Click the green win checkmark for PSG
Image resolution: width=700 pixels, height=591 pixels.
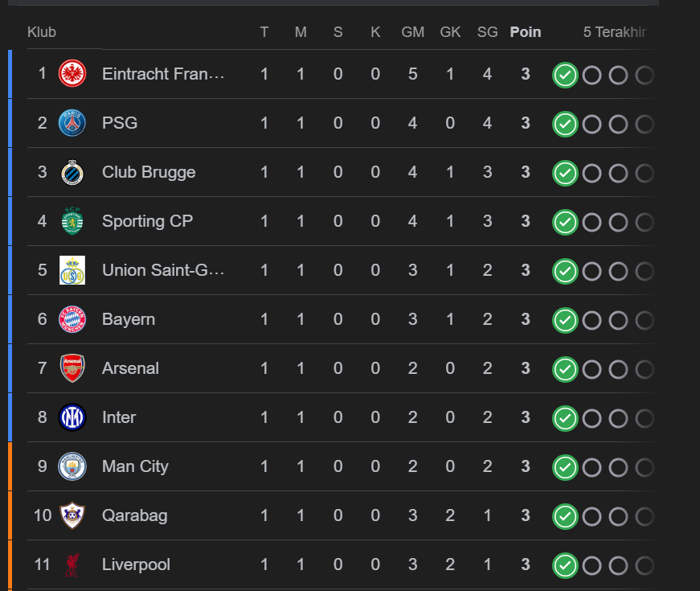pyautogui.click(x=565, y=124)
